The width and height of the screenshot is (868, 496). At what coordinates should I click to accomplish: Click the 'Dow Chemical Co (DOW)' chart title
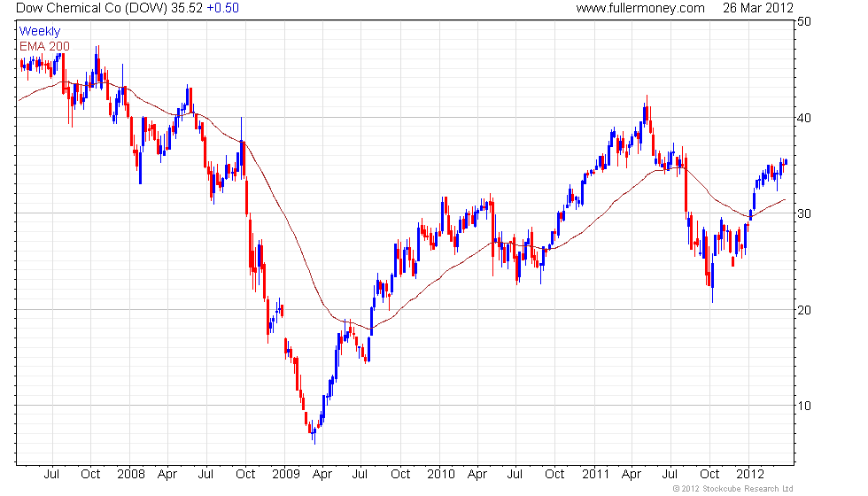(x=91, y=8)
